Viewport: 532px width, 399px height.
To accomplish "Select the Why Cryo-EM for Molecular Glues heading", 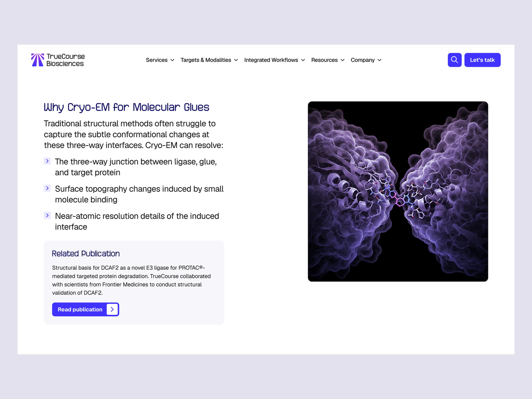I will (126, 107).
